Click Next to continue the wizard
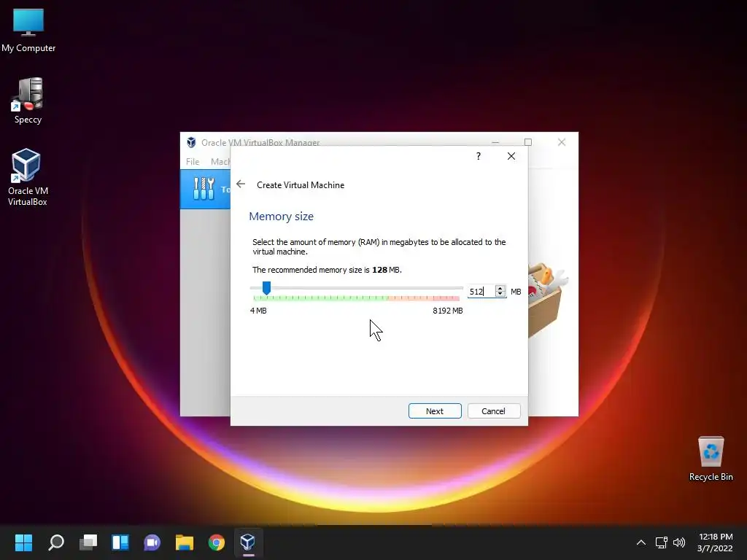The width and height of the screenshot is (747, 560). point(435,411)
